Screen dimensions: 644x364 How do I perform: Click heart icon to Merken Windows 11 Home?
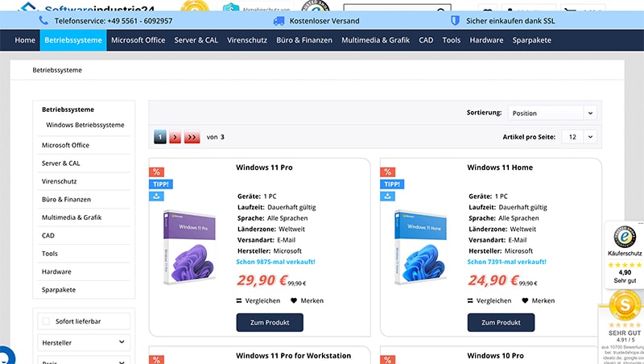525,300
